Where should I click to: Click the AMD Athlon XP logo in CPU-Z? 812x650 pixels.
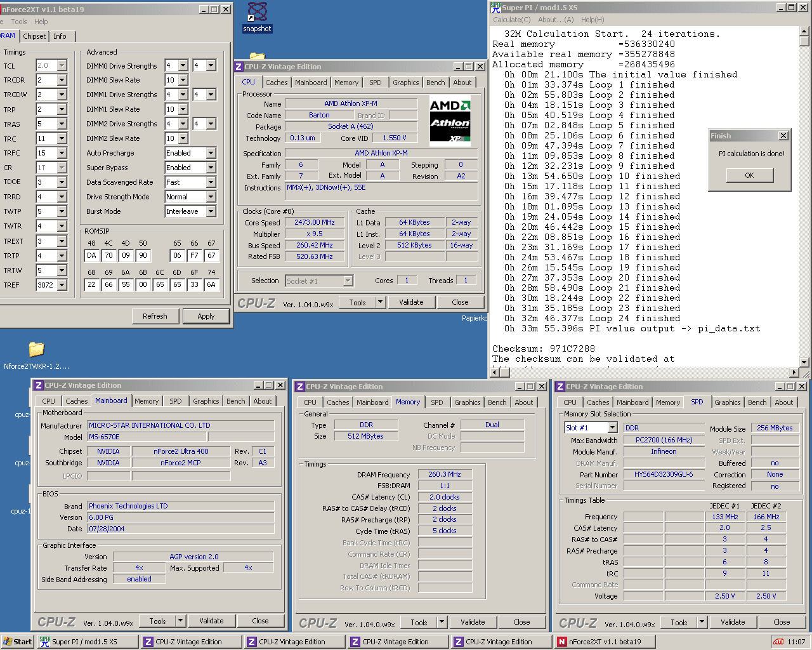click(450, 120)
